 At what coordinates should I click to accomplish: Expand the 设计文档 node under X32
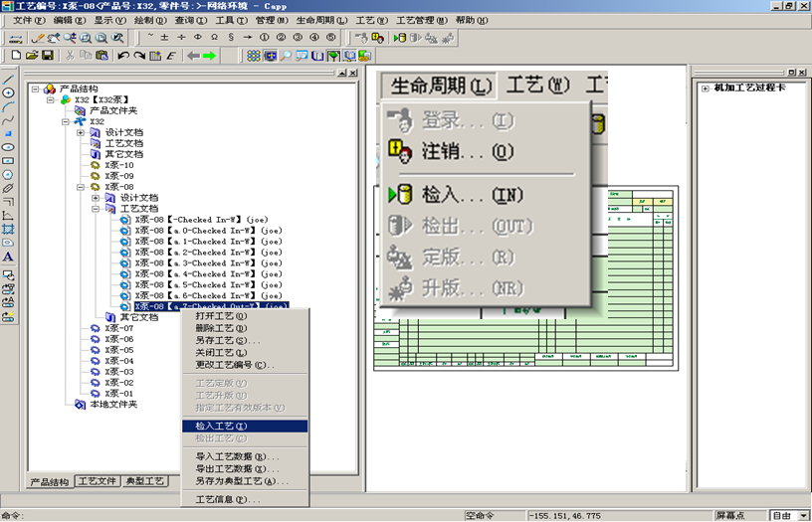[82, 132]
